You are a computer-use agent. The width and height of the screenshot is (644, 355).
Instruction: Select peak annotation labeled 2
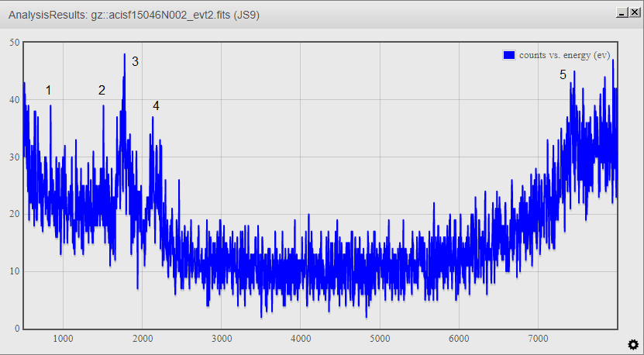click(102, 91)
